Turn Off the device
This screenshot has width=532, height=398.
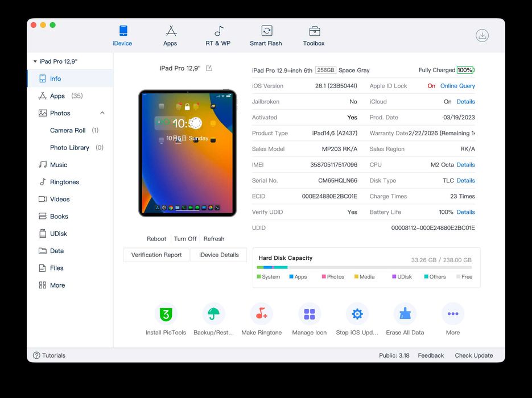point(185,239)
